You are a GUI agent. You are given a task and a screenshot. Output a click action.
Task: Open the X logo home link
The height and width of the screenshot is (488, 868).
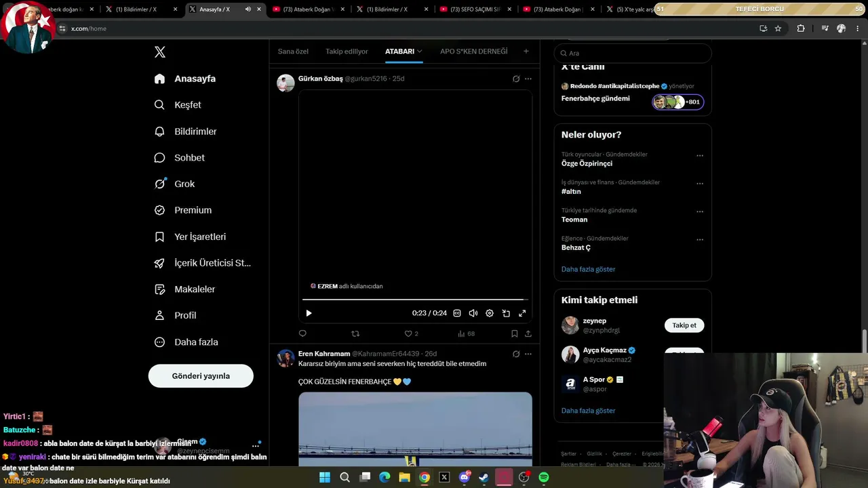[x=160, y=52]
